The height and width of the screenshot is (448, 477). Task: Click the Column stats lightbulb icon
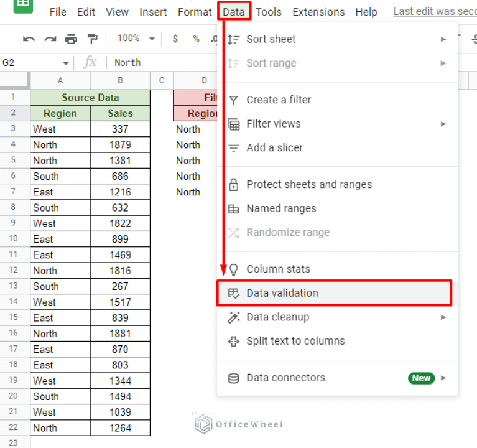pyautogui.click(x=234, y=269)
